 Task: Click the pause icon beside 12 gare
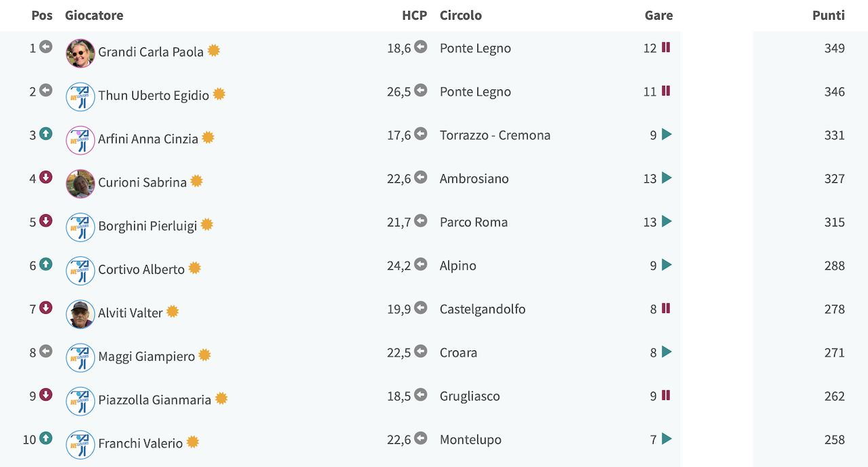666,47
